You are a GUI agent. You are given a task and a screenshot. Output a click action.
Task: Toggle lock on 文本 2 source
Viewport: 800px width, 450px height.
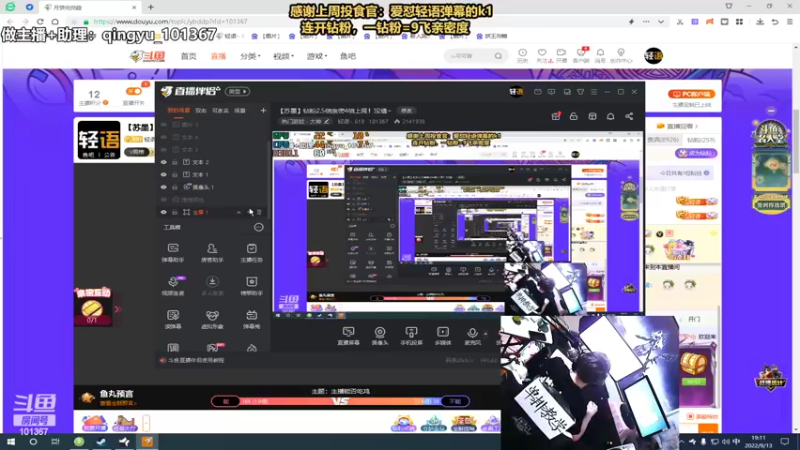174,162
